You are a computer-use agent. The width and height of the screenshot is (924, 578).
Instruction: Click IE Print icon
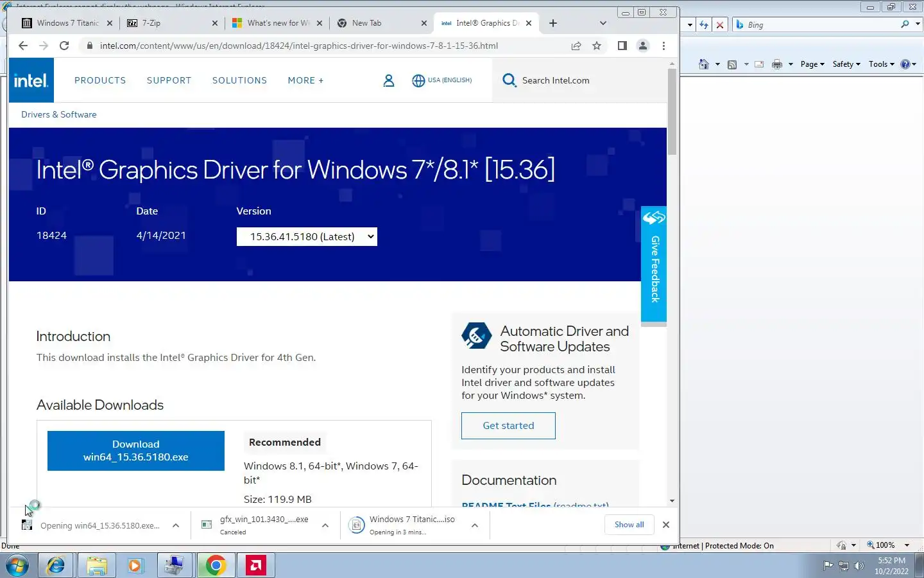[x=777, y=64]
